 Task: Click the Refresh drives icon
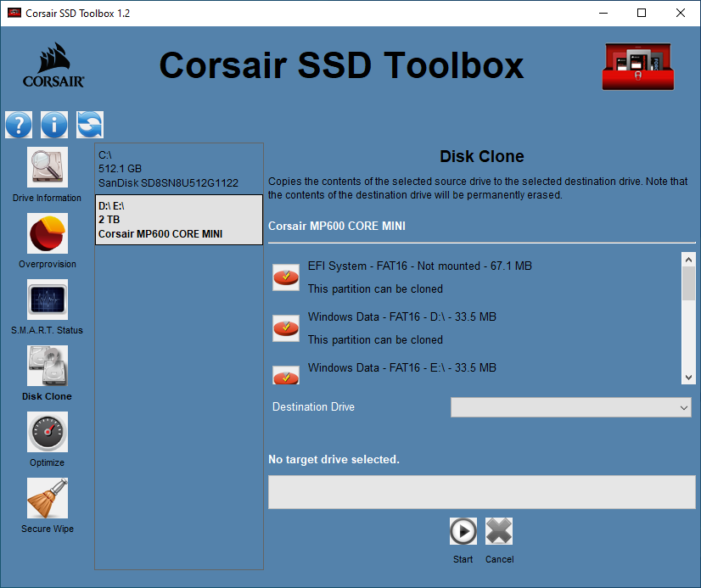pyautogui.click(x=90, y=125)
